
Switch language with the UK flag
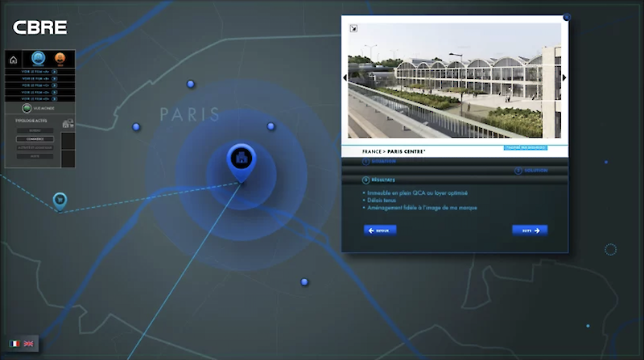pos(29,344)
